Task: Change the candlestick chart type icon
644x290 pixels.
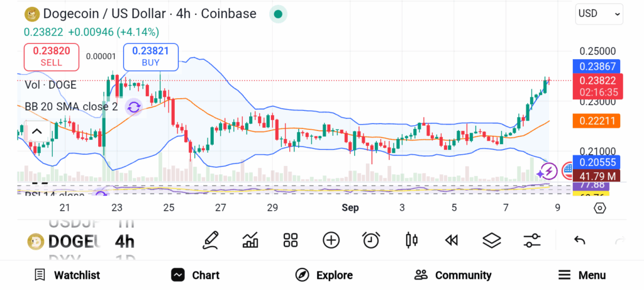Action: pyautogui.click(x=412, y=240)
